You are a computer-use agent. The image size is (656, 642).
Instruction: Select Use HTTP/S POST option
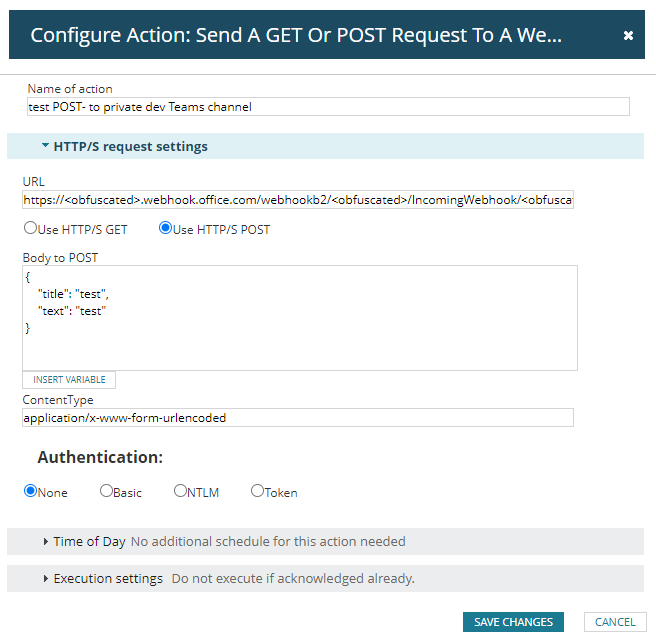point(166,228)
